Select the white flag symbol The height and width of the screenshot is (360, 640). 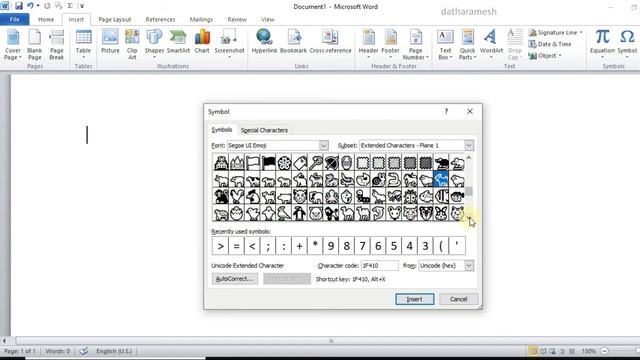(253, 163)
